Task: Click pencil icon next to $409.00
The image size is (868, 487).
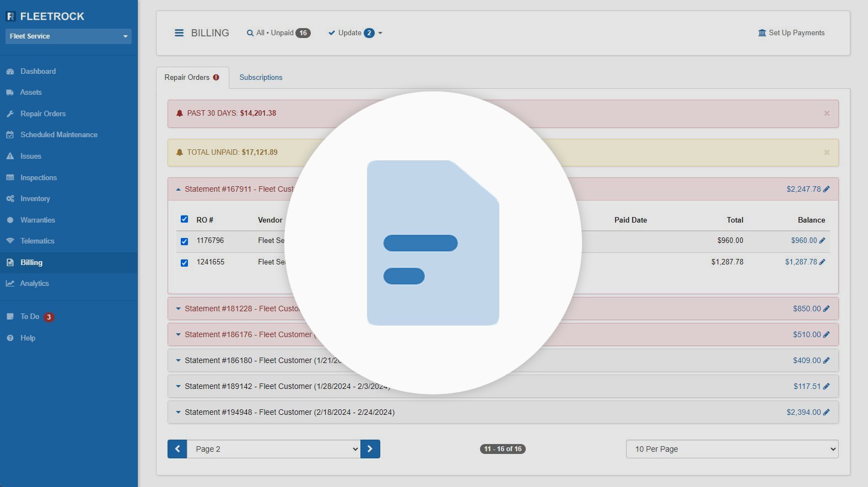Action: [826, 361]
